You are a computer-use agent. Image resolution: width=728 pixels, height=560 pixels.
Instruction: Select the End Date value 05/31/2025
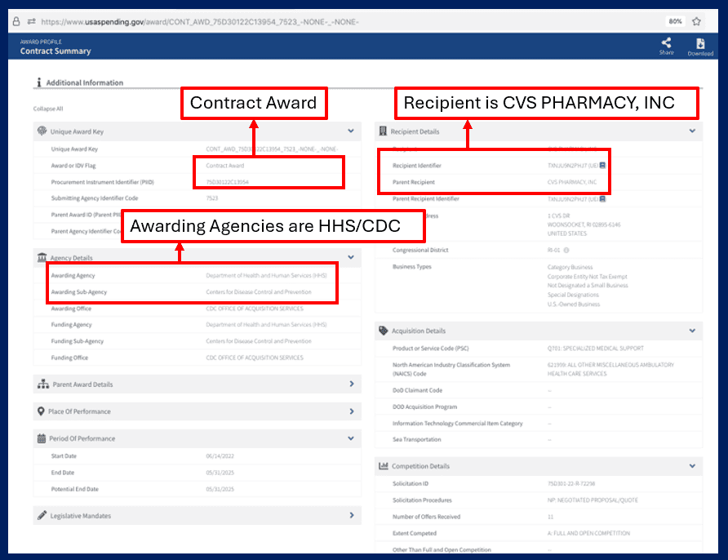coord(220,473)
